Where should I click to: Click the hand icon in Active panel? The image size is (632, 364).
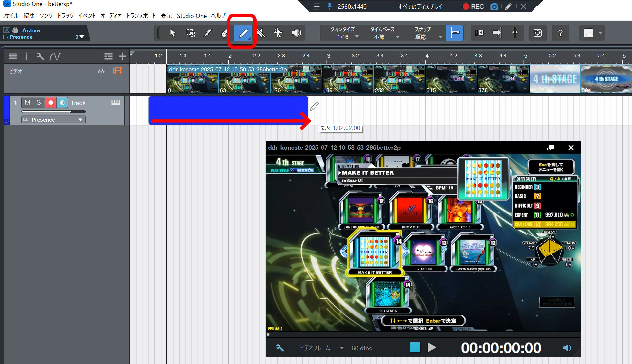point(15,30)
